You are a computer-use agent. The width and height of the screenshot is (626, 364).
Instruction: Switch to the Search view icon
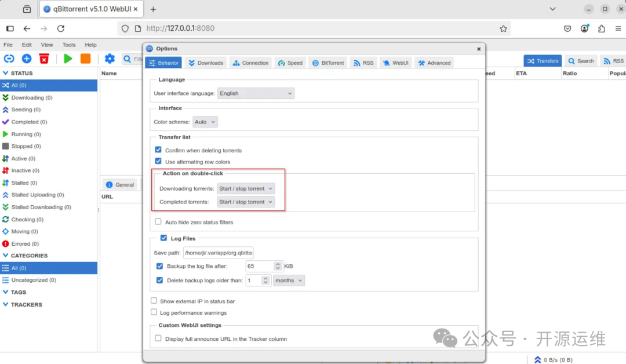tap(580, 60)
